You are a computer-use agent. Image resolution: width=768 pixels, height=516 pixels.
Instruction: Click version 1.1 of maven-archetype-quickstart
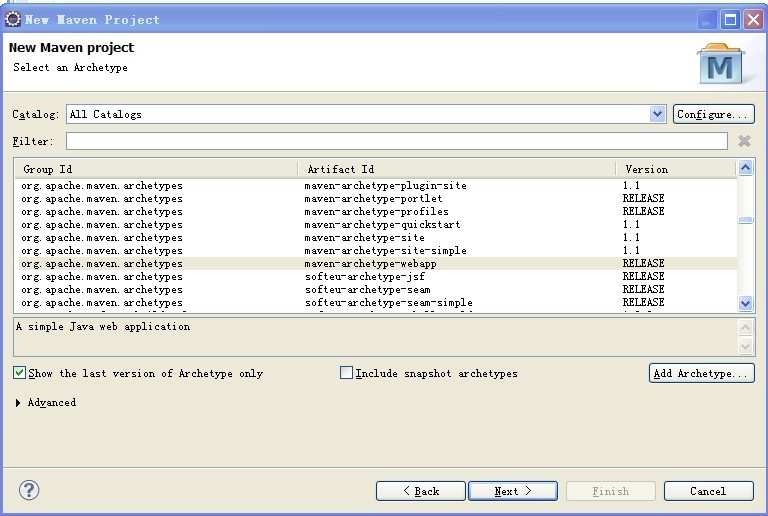(631, 224)
